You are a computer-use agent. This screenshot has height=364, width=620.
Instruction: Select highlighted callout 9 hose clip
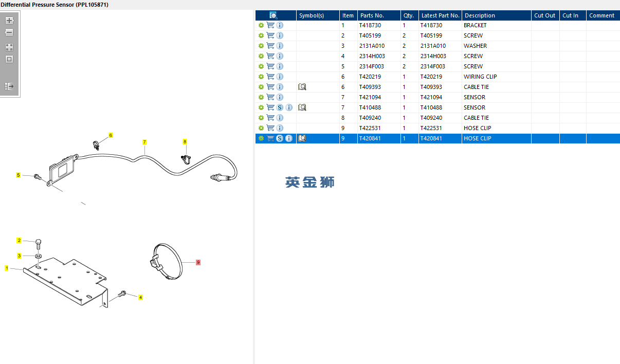(198, 262)
